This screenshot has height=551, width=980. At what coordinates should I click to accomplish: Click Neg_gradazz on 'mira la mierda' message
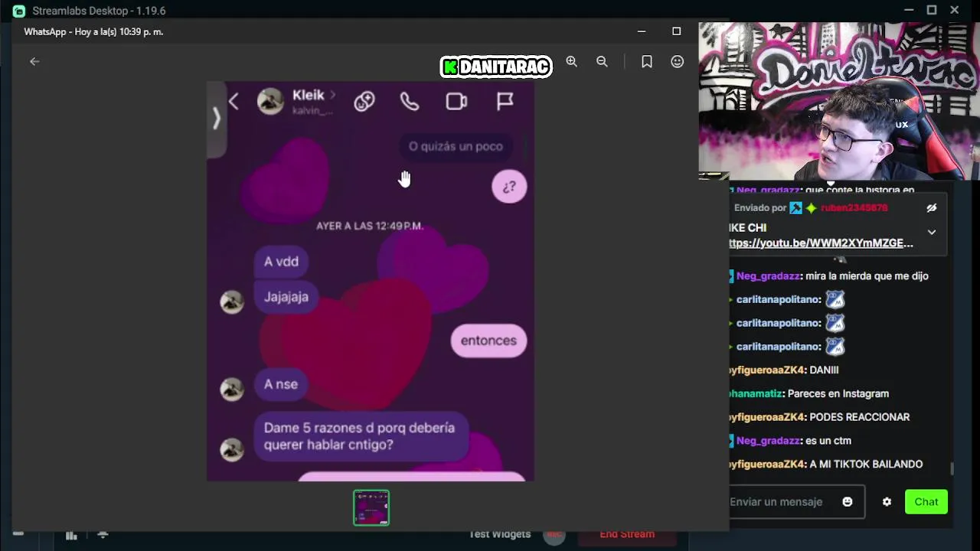click(x=769, y=276)
